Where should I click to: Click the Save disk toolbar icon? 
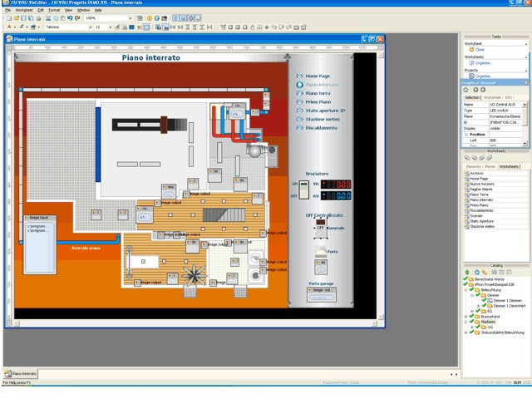(23, 18)
